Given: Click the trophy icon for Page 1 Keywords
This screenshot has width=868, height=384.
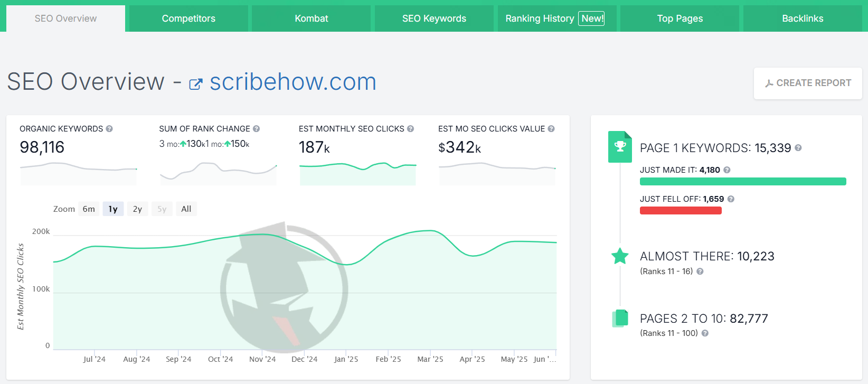Looking at the screenshot, I should pos(620,146).
